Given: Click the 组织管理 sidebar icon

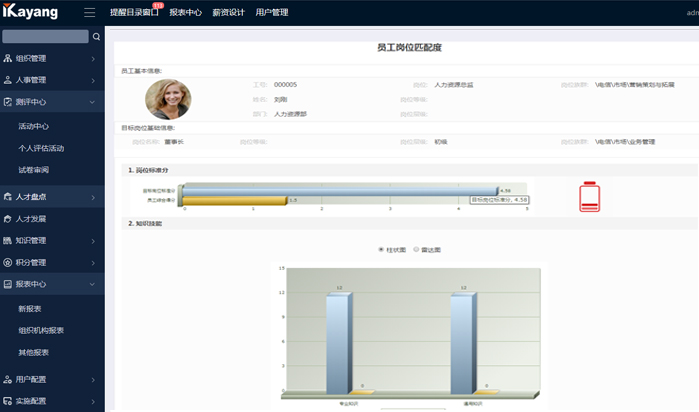Looking at the screenshot, I should [8, 58].
